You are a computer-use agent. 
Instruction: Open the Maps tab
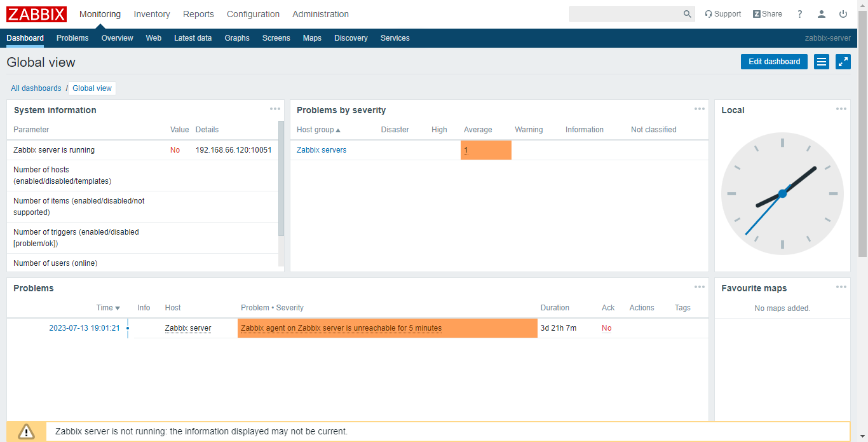tap(312, 38)
